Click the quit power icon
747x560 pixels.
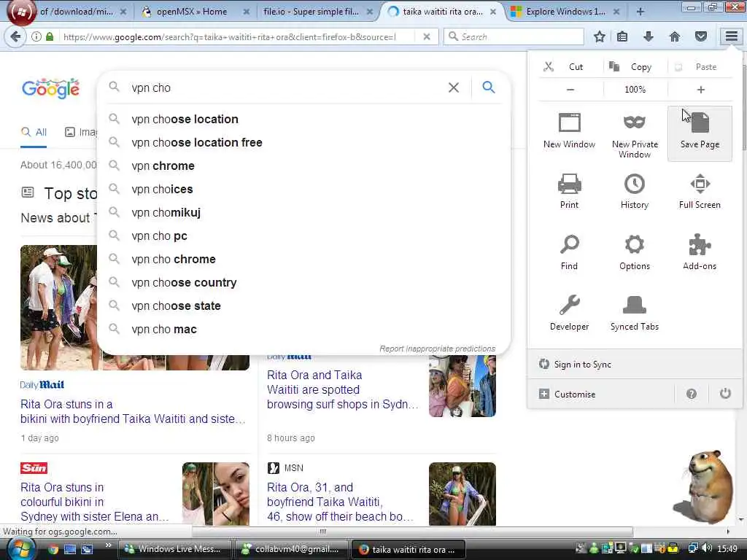(x=725, y=394)
